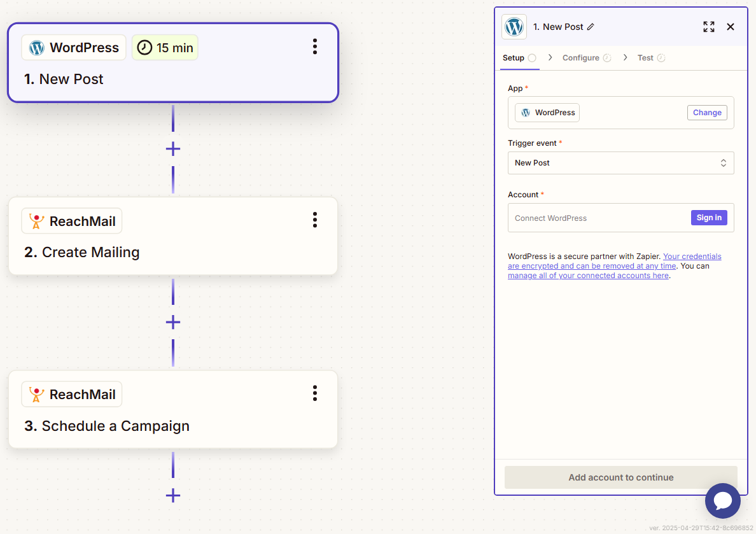This screenshot has height=534, width=756.
Task: Click the 15 min polling interval badge
Action: (x=165, y=47)
